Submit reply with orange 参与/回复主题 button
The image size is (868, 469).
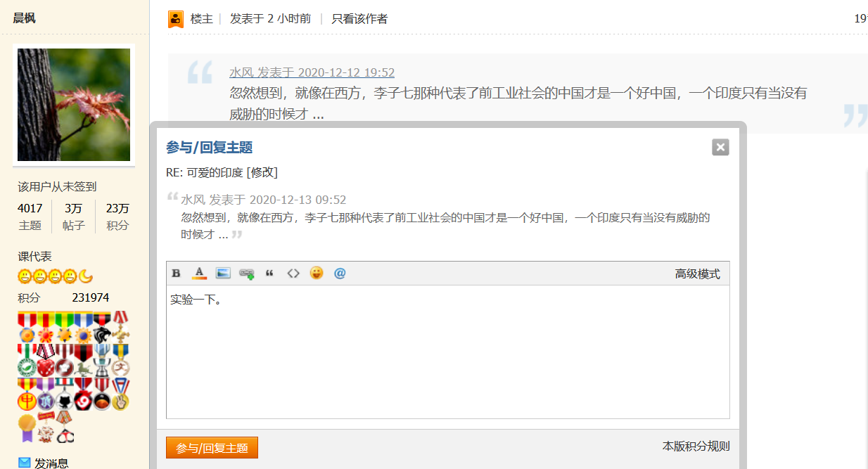(212, 448)
